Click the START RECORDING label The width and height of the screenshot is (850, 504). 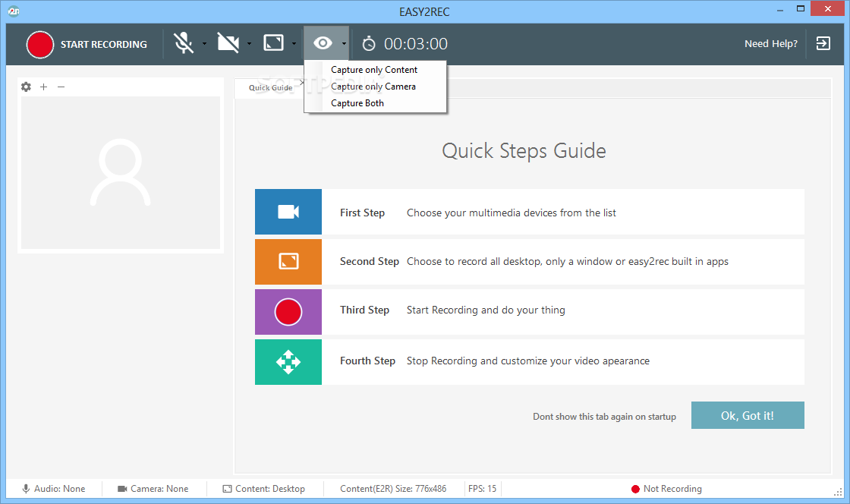[103, 45]
